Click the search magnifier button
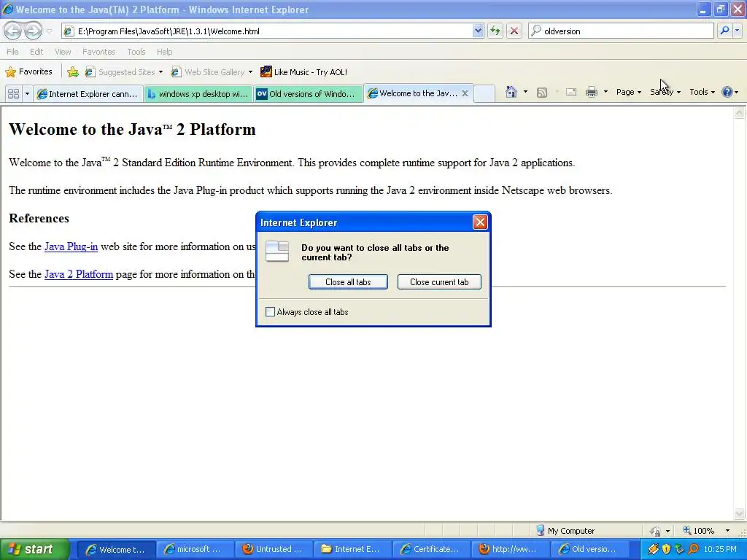The height and width of the screenshot is (560, 747). (x=724, y=31)
